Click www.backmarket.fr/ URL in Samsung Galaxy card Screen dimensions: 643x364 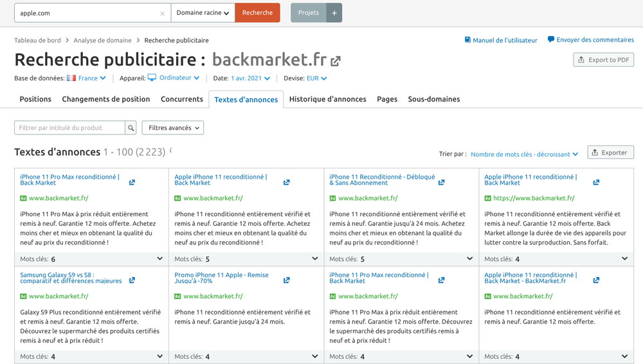[x=59, y=296]
